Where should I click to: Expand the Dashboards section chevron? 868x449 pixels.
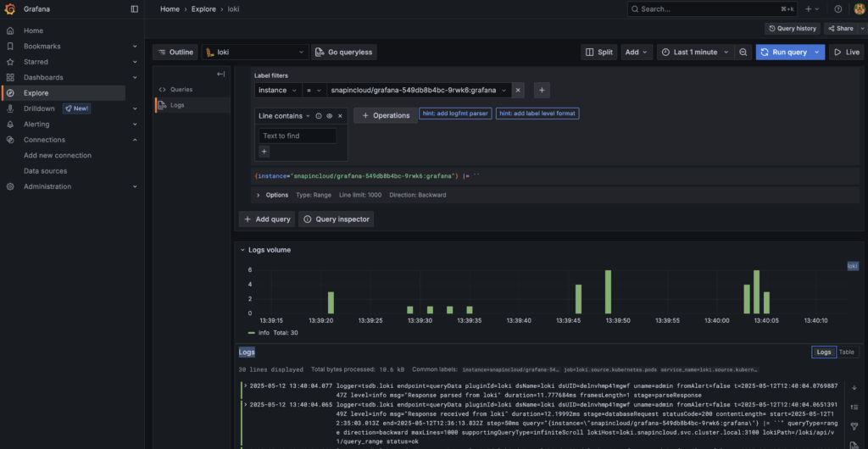pos(135,77)
